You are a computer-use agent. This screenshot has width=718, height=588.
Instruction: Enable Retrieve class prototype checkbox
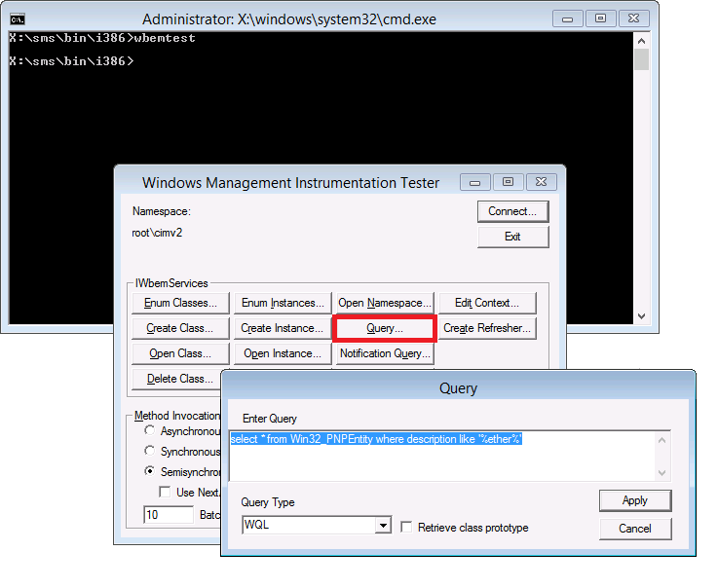point(406,527)
